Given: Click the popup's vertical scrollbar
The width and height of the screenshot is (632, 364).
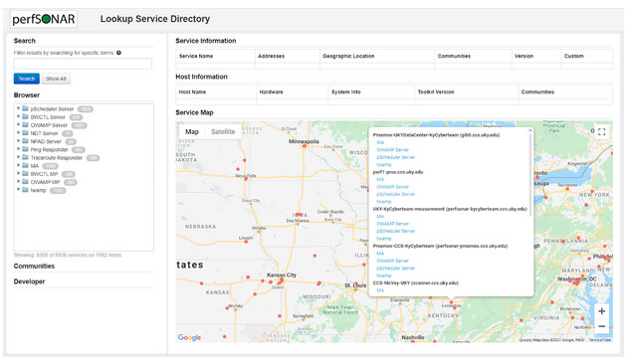Looking at the screenshot, I should pyautogui.click(x=530, y=173).
